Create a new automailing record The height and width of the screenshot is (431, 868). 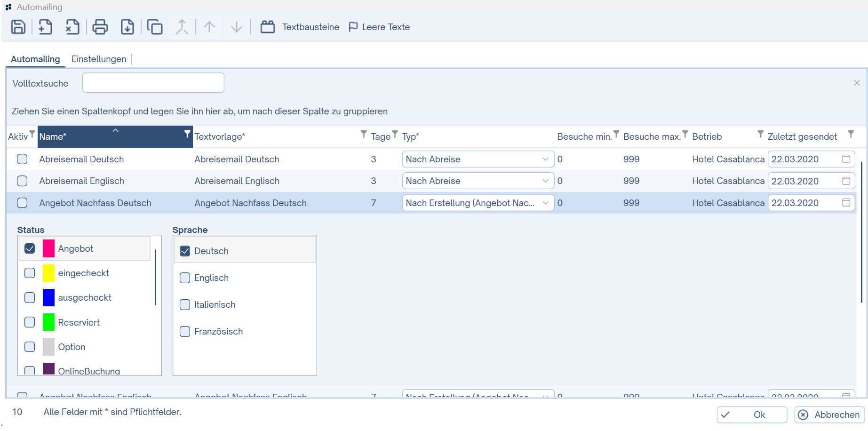[45, 27]
